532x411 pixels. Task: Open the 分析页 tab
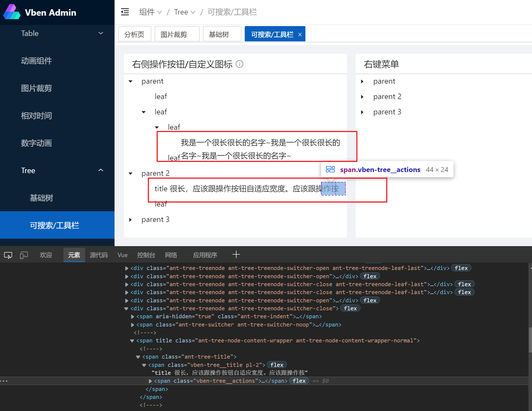(135, 34)
